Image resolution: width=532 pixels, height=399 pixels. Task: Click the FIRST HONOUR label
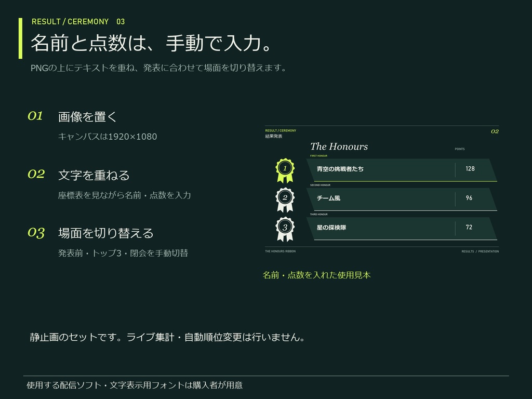(318, 156)
